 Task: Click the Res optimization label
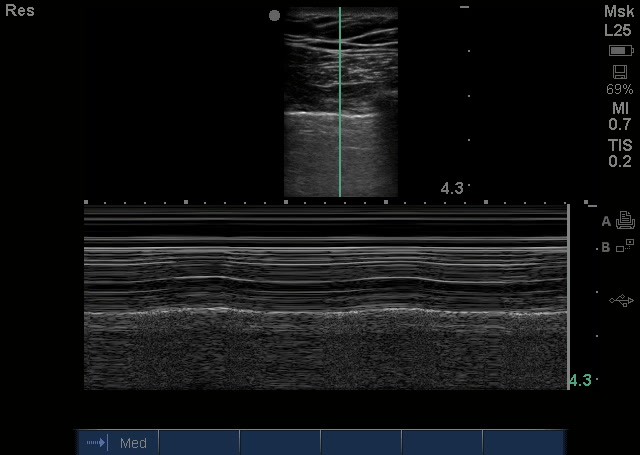pyautogui.click(x=20, y=11)
